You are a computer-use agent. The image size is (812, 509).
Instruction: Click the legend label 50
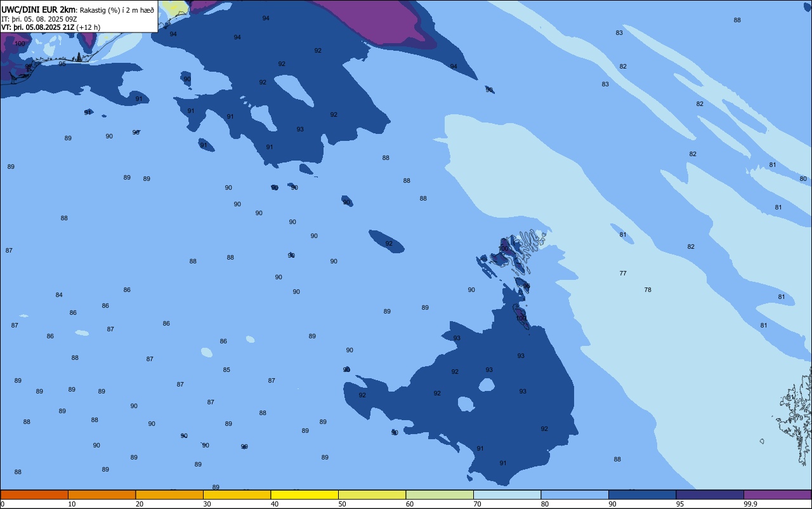pos(342,504)
